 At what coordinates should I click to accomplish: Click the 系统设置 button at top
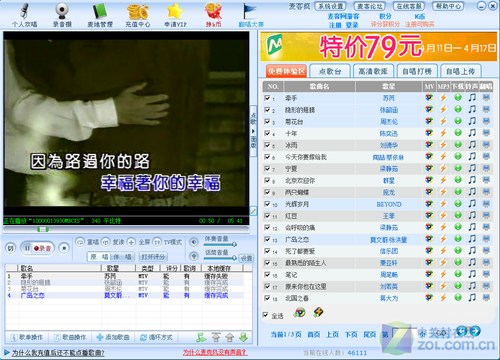click(330, 6)
